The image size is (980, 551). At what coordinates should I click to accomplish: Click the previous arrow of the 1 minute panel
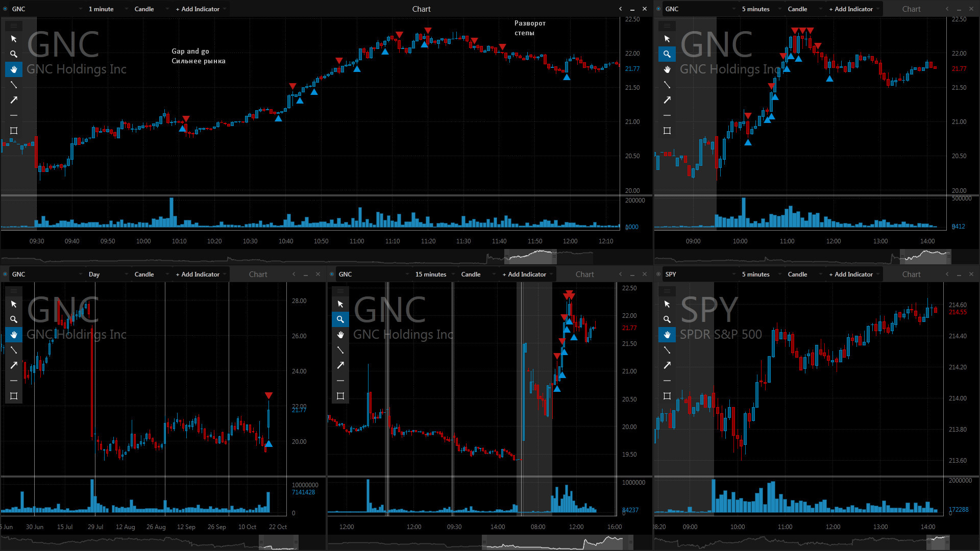tap(620, 9)
